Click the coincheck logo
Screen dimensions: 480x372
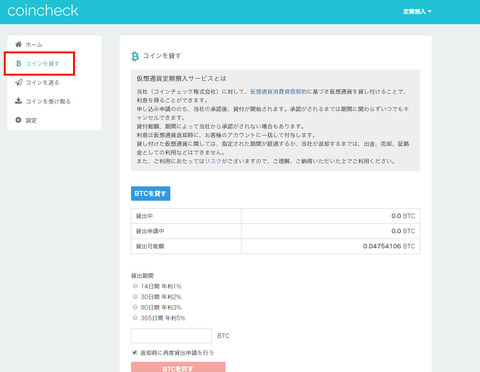click(43, 11)
